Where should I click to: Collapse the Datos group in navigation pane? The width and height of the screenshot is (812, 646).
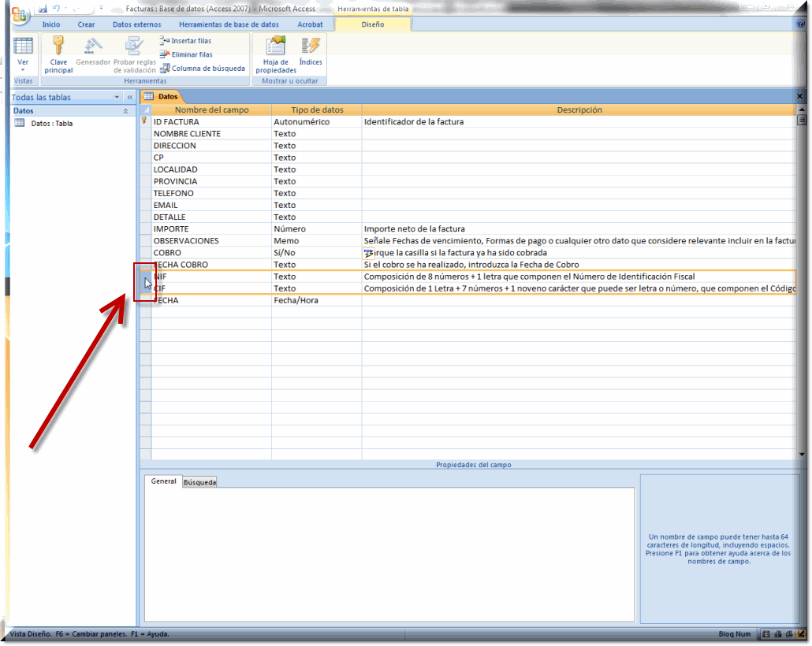click(125, 111)
